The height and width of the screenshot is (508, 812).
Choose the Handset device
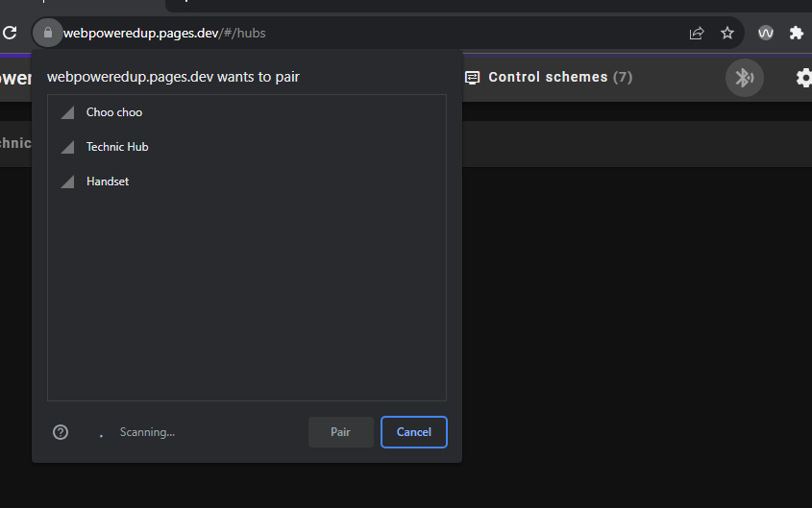pos(107,181)
